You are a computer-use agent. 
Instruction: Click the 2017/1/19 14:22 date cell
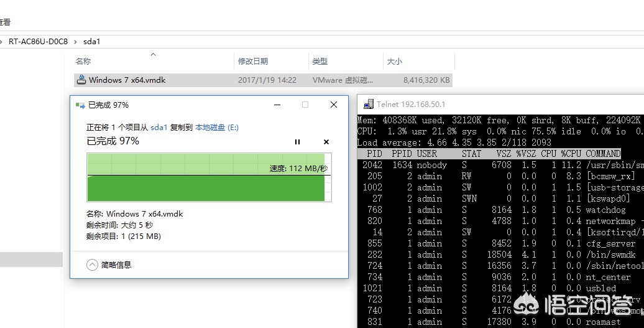click(x=267, y=80)
